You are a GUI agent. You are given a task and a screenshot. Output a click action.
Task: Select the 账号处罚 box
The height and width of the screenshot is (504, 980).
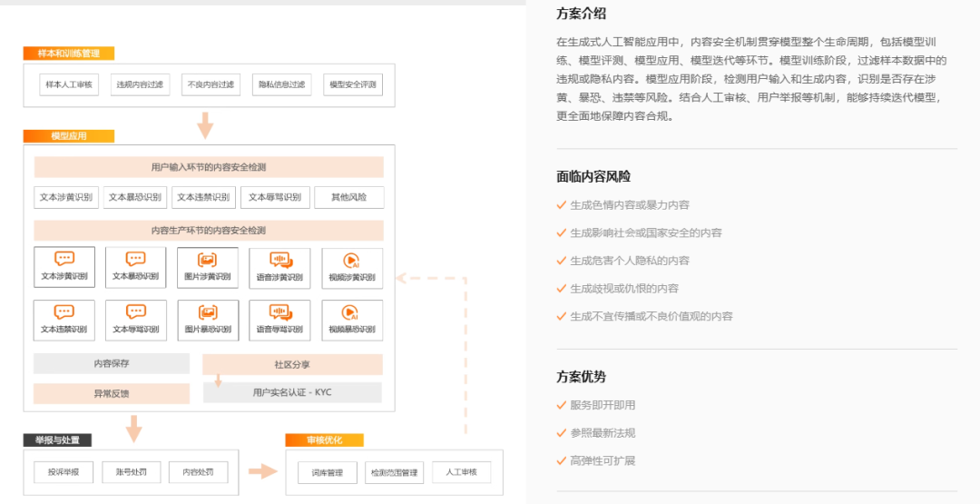point(131,472)
